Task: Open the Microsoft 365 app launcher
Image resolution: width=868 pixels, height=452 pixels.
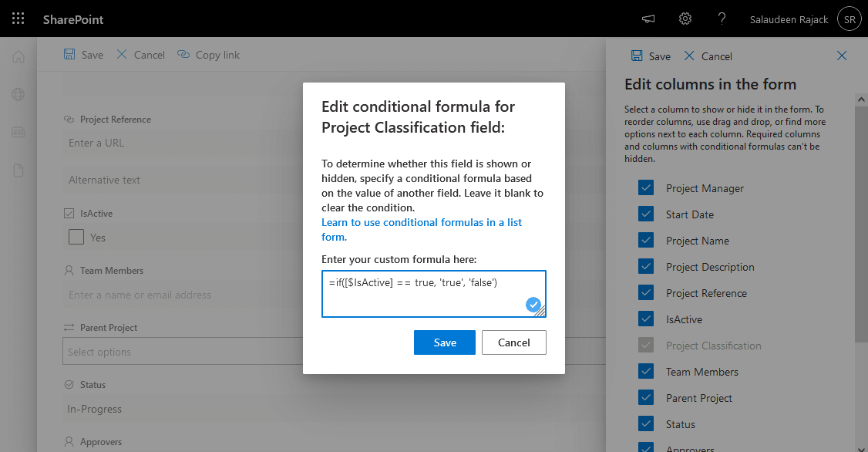Action: (18, 19)
